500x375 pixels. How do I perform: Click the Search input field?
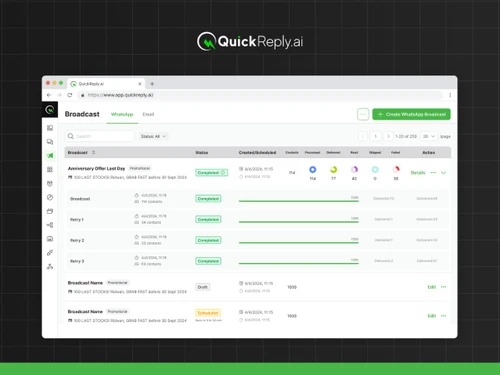99,136
